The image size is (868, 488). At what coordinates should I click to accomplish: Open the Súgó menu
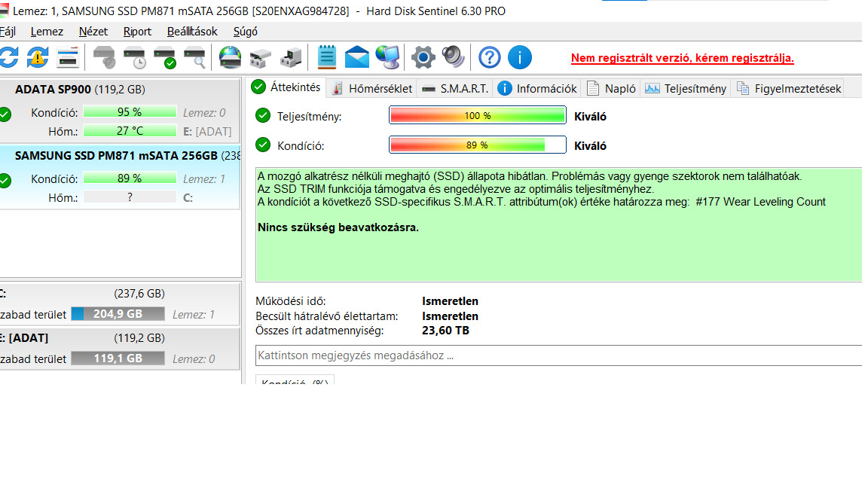(x=245, y=32)
